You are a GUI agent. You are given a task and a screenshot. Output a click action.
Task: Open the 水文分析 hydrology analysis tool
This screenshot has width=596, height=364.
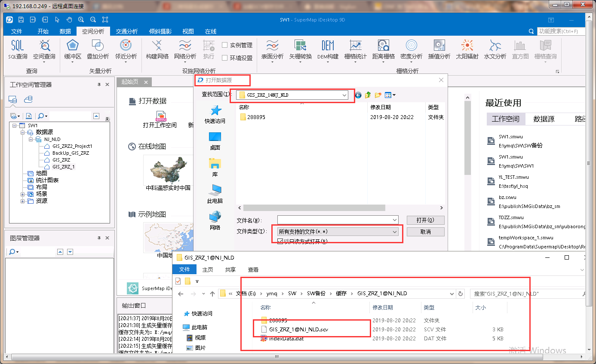coord(495,50)
